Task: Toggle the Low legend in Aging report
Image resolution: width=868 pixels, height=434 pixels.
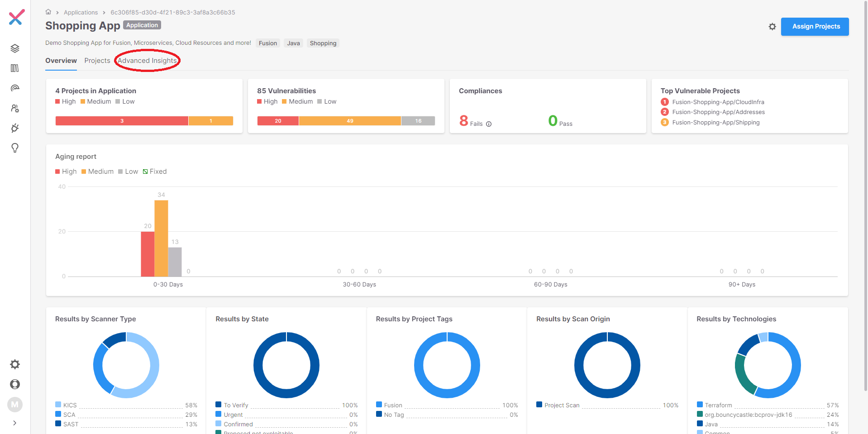Action: [x=128, y=172]
